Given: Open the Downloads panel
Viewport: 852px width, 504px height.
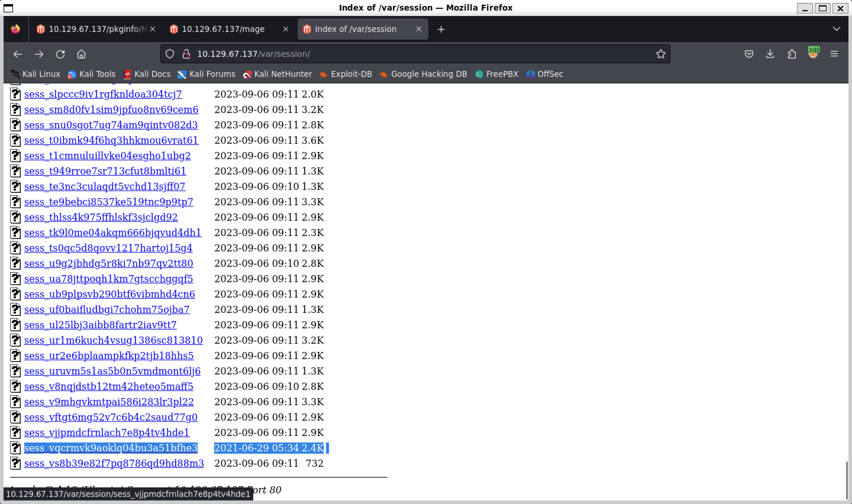Looking at the screenshot, I should [x=770, y=54].
